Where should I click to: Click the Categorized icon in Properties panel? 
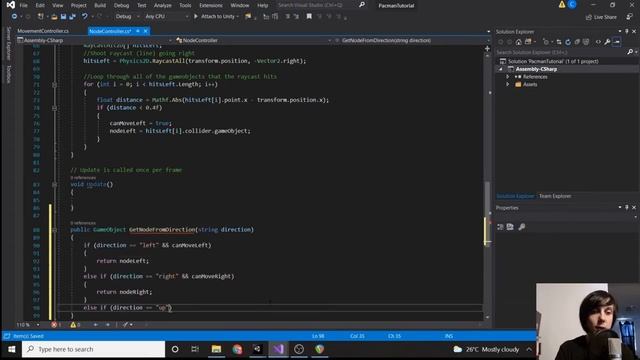click(x=500, y=227)
